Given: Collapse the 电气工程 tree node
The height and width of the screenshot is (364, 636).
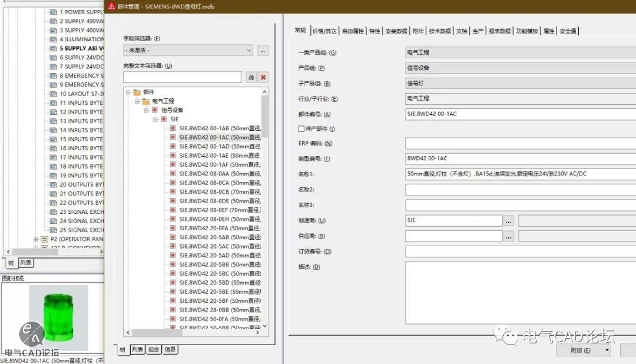Looking at the screenshot, I should [137, 101].
